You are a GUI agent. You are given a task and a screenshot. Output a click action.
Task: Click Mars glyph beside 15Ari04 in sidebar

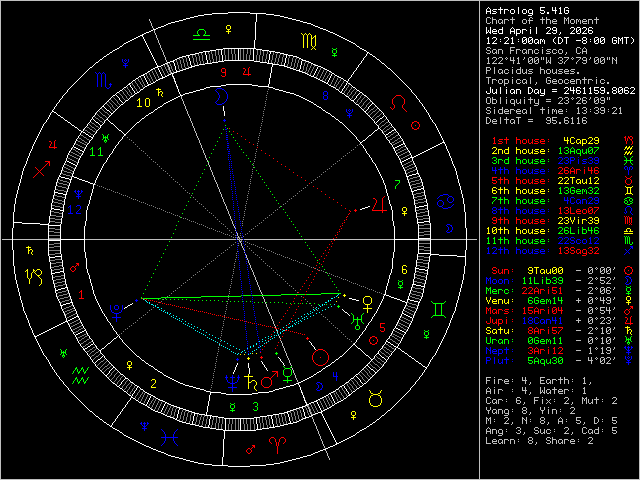coord(629,311)
